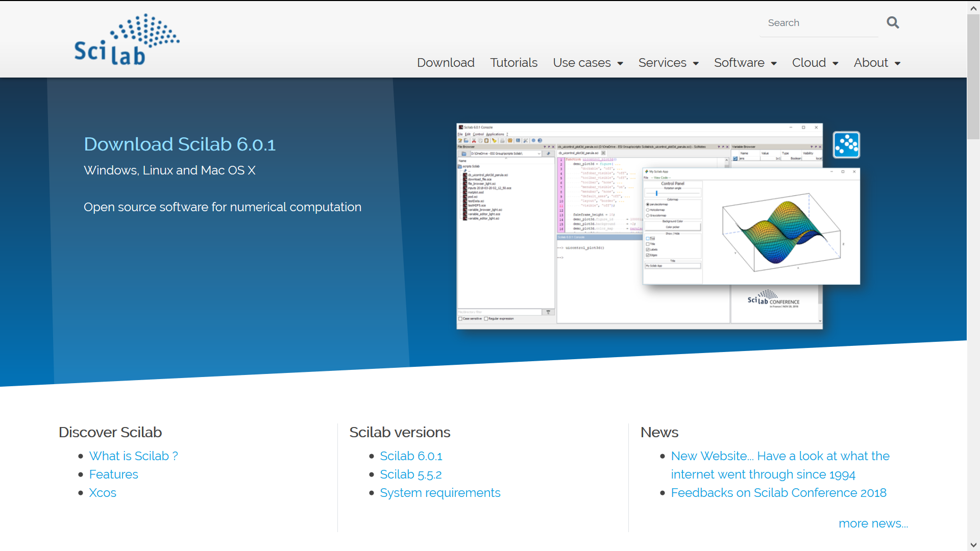
Task: Click the 'Scilab versions' heading
Action: 400,432
